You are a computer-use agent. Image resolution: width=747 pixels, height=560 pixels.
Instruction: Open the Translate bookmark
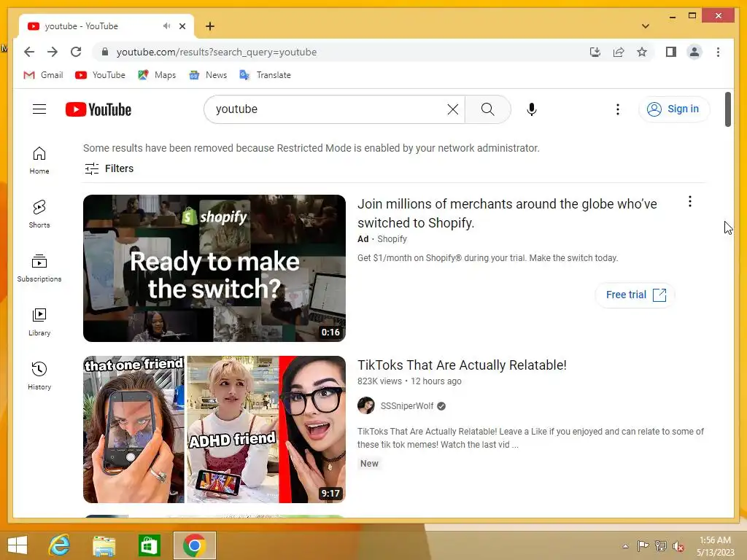(x=266, y=75)
